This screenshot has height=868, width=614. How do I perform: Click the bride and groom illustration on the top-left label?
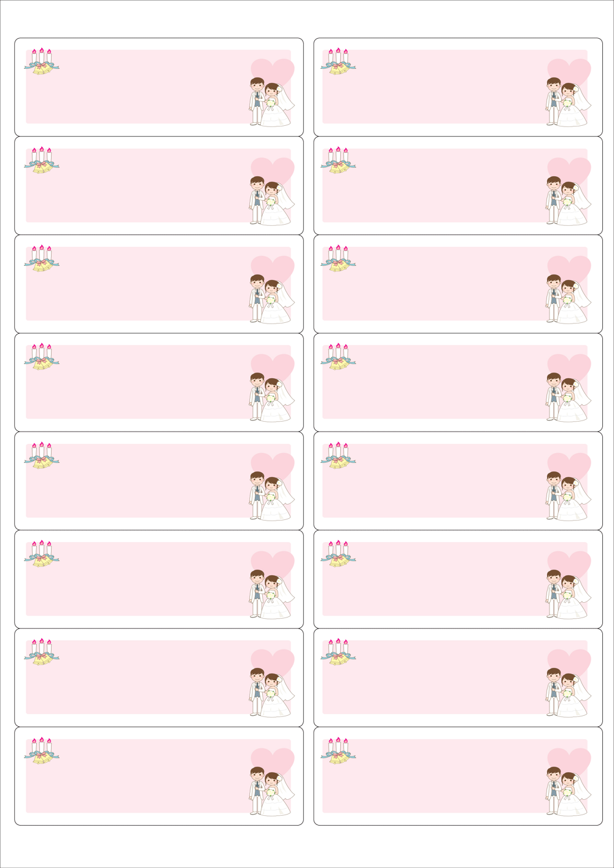coord(271,102)
